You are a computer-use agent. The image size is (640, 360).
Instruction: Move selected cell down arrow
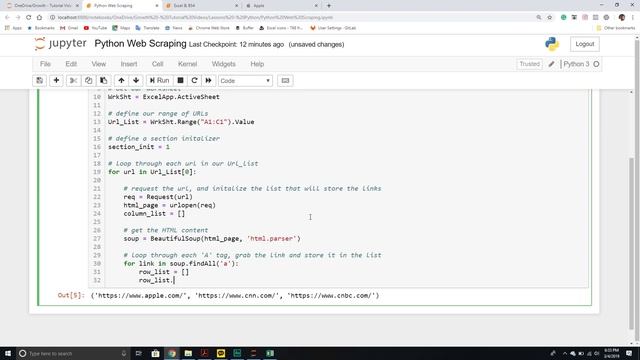click(136, 80)
